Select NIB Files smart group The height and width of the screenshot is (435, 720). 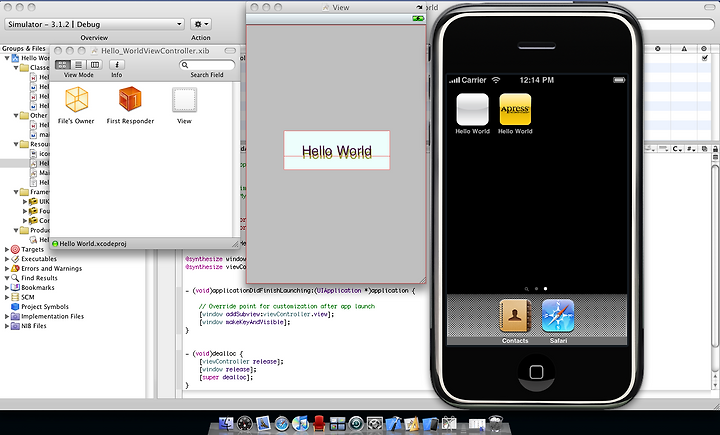34,326
